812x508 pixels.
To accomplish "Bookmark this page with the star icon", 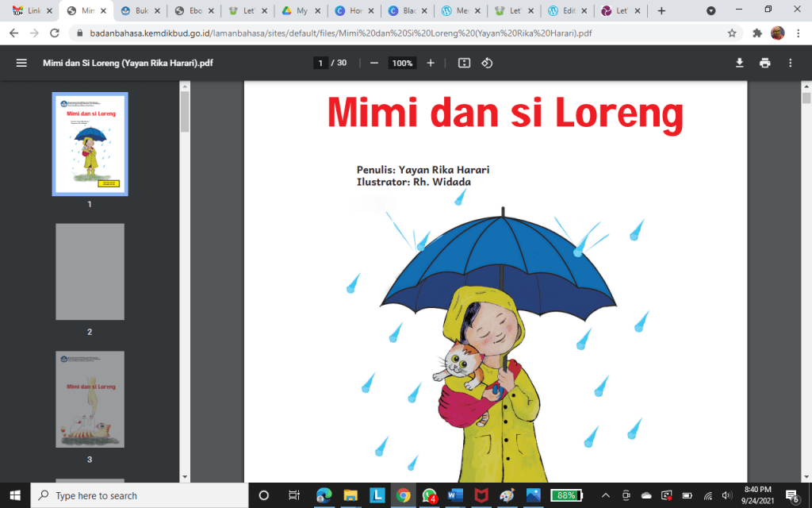I will tap(732, 33).
